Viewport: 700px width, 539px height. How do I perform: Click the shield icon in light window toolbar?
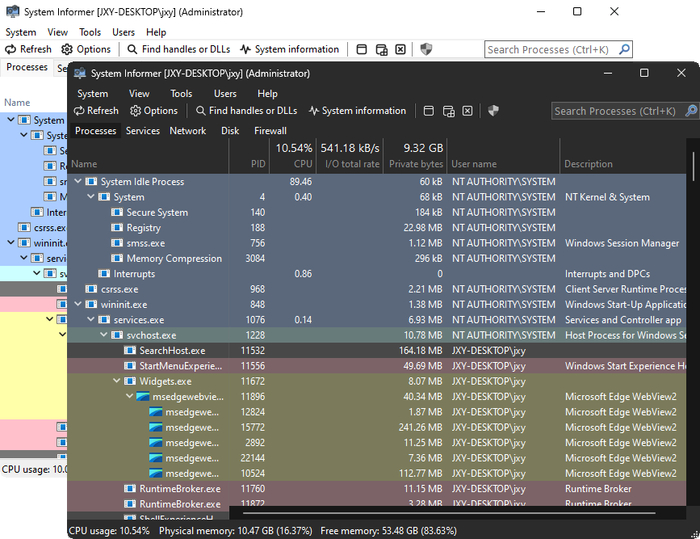[426, 49]
